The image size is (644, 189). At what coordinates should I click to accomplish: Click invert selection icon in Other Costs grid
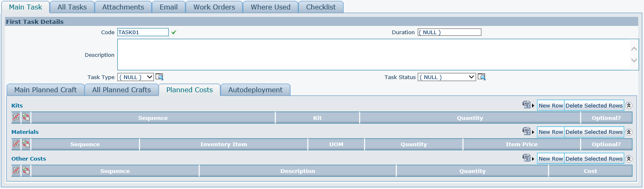pyautogui.click(x=26, y=171)
